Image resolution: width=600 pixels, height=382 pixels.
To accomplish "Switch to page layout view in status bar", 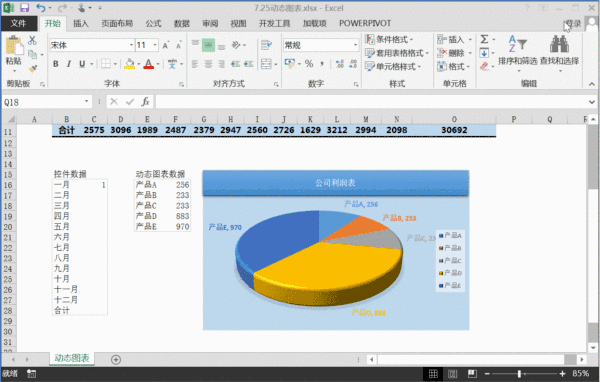I will pyautogui.click(x=452, y=374).
